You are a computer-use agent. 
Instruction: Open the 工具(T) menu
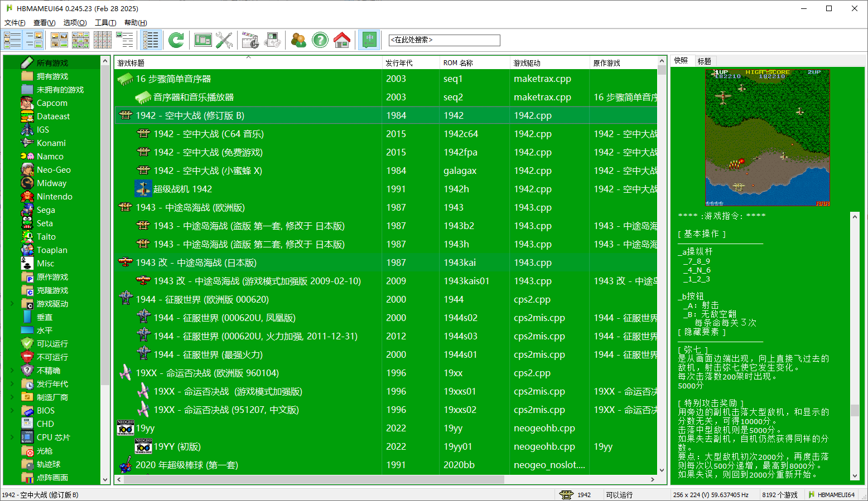tap(105, 23)
